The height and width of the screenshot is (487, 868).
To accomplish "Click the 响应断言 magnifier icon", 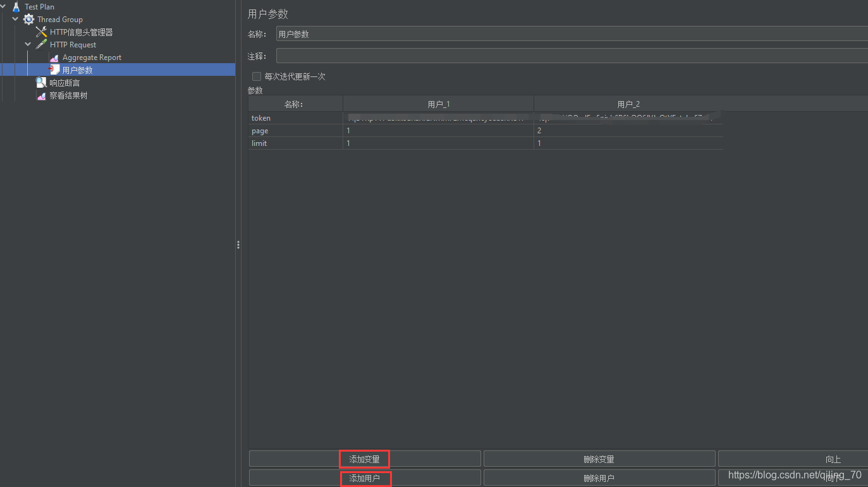I will [41, 83].
